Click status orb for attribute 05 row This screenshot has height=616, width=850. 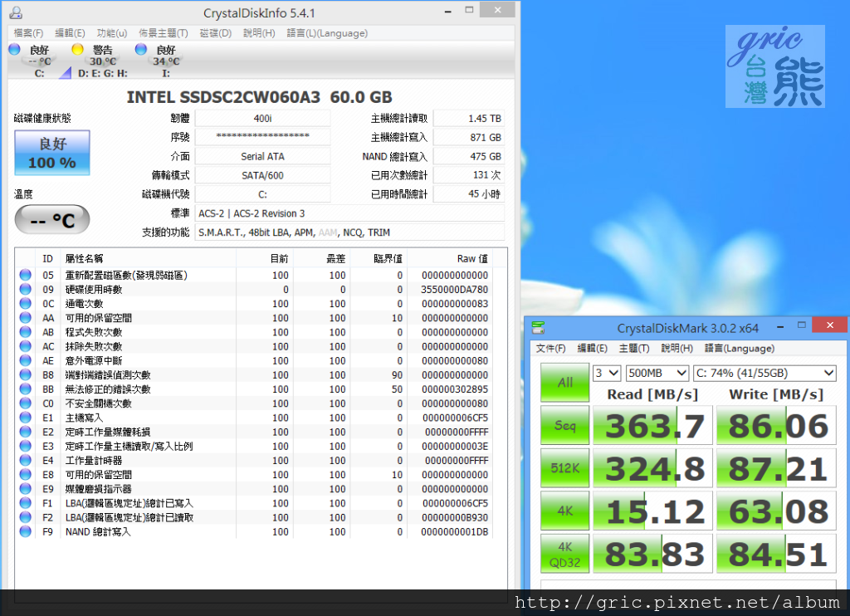point(26,275)
